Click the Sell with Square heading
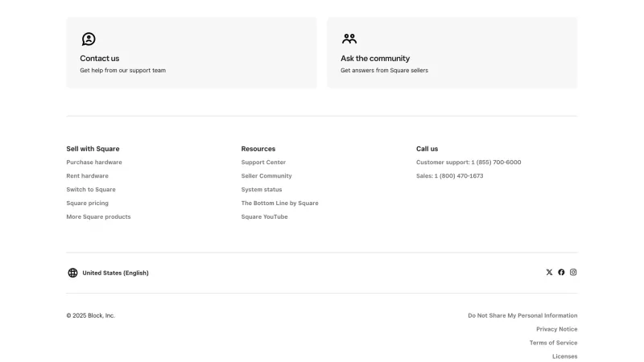The width and height of the screenshot is (644, 362). tap(93, 149)
